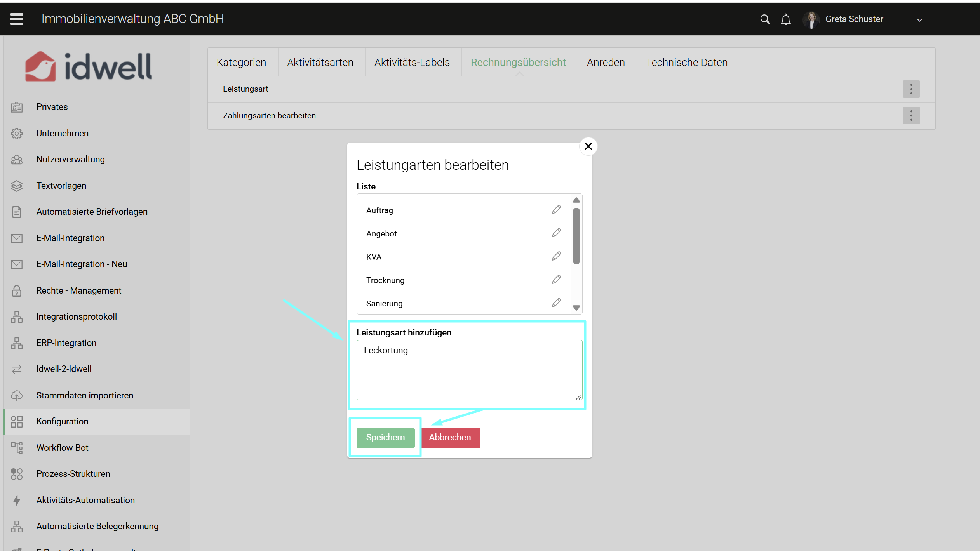Expand the Greta Schuster user dropdown

click(919, 20)
